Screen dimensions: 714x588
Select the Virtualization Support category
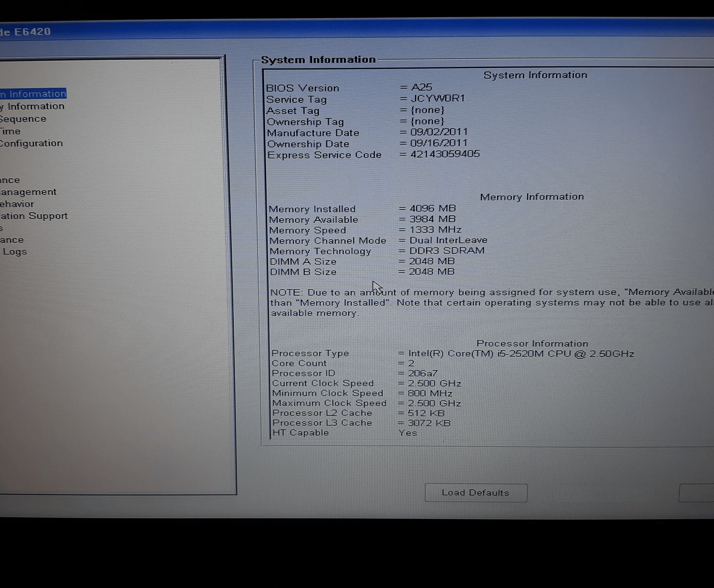tap(34, 216)
